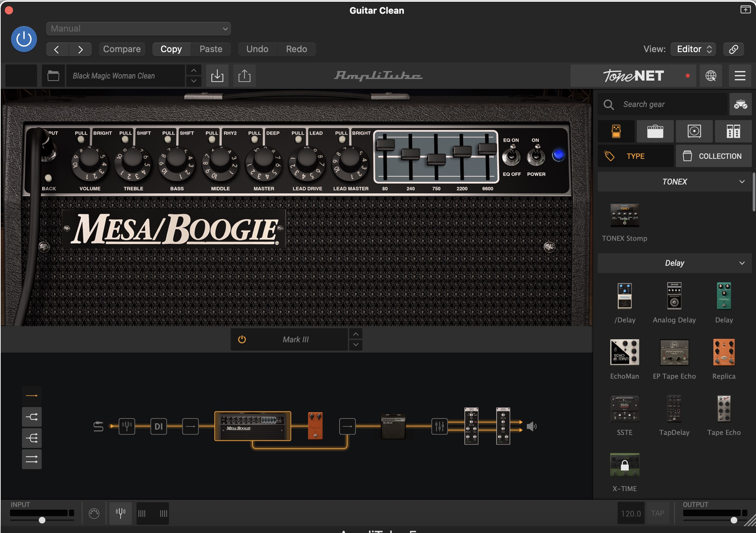Viewport: 756px width, 533px height.
Task: Select the EP Tape Echo pedal
Action: (x=674, y=353)
